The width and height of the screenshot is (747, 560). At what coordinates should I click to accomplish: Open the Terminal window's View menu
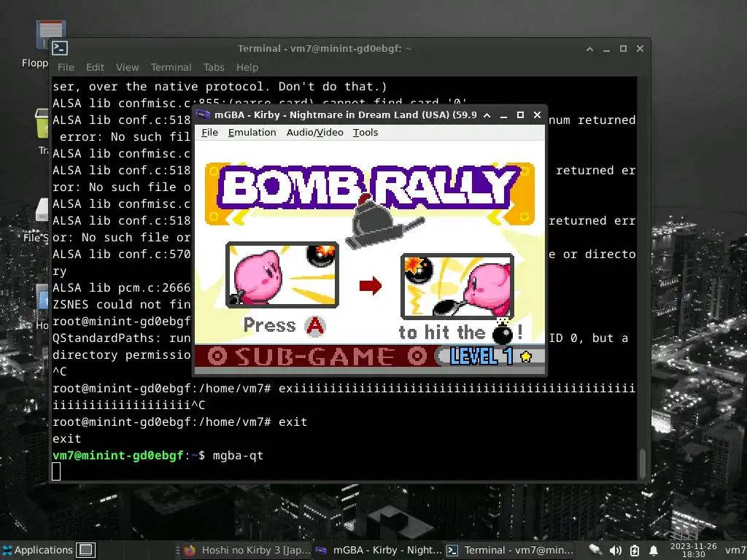click(x=127, y=67)
